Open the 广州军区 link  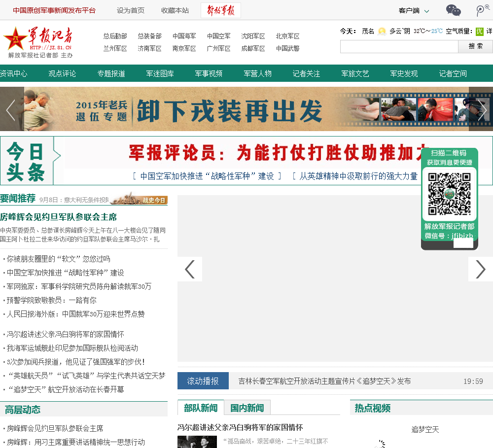[219, 48]
